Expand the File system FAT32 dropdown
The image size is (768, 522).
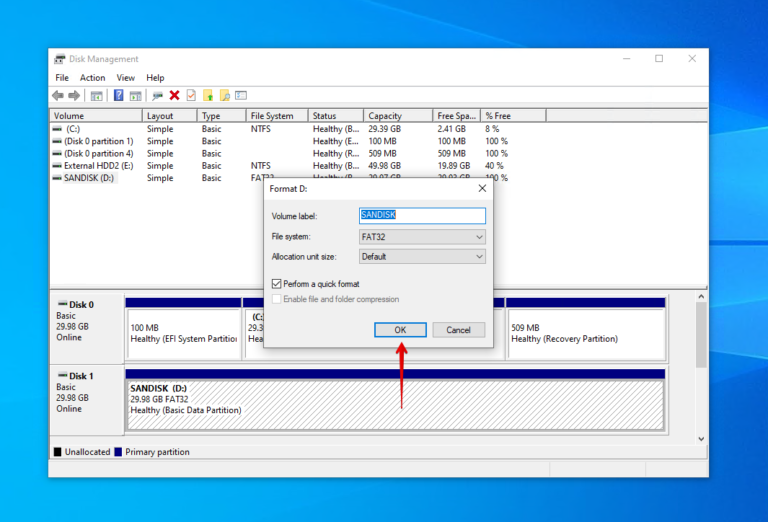tap(422, 237)
